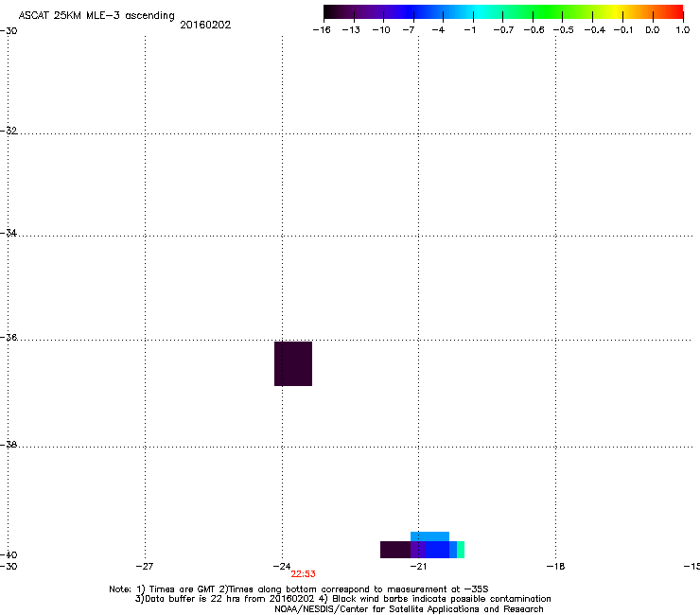The height and width of the screenshot is (615, 700).
Task: Click the -13 color bar label
Action: pos(351,30)
